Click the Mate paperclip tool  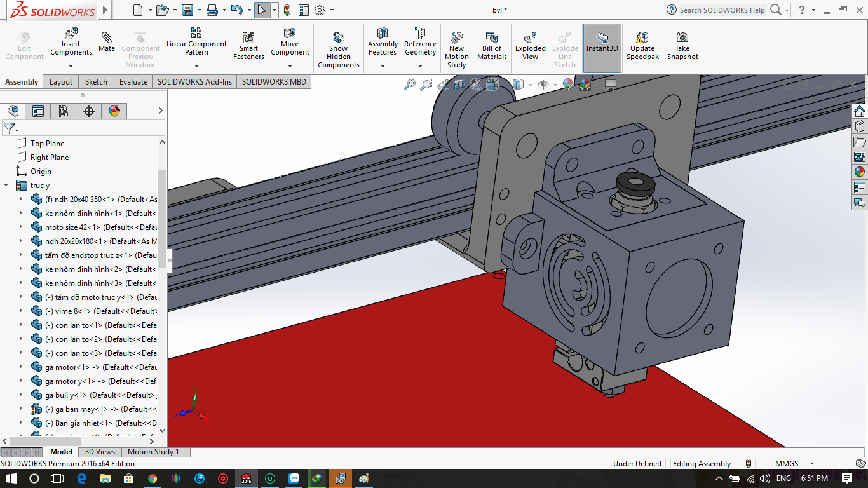(107, 42)
